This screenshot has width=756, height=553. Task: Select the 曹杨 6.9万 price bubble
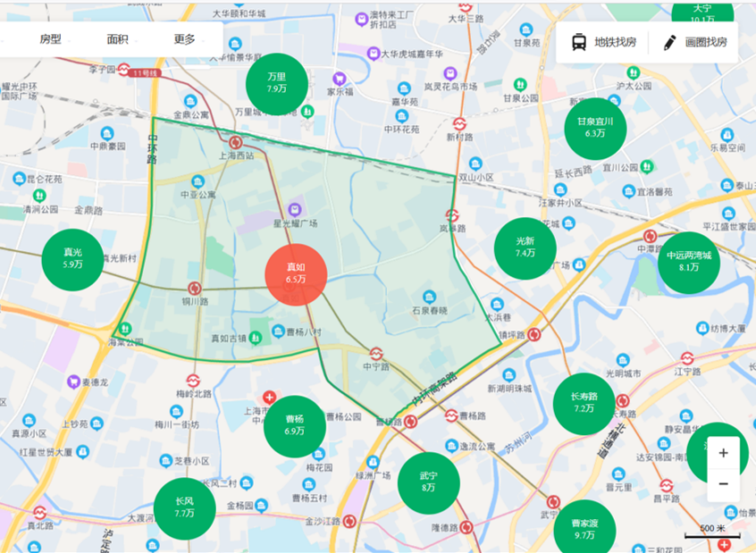coord(294,425)
